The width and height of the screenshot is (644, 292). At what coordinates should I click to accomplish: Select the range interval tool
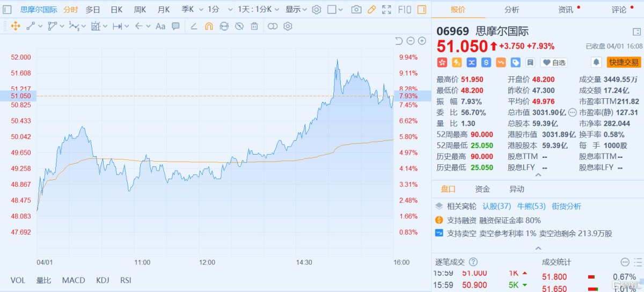click(117, 26)
